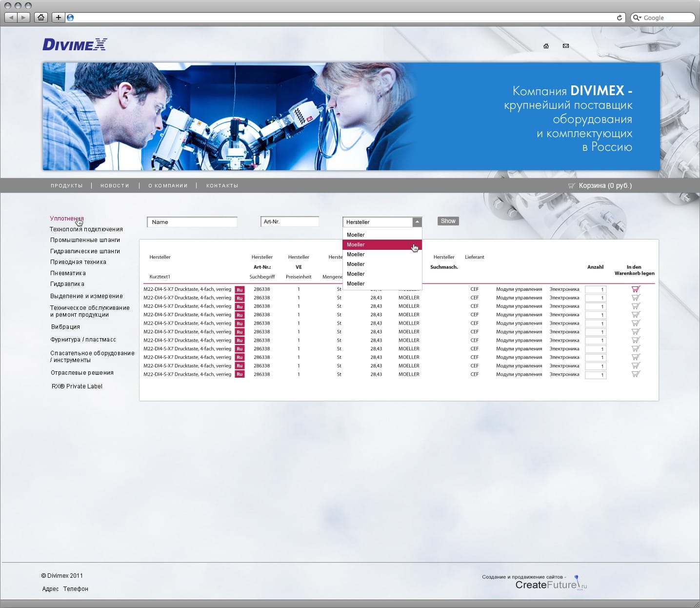Viewport: 700px width, 608px height.
Task: Click Вибрация sidebar category
Action: pyautogui.click(x=65, y=327)
